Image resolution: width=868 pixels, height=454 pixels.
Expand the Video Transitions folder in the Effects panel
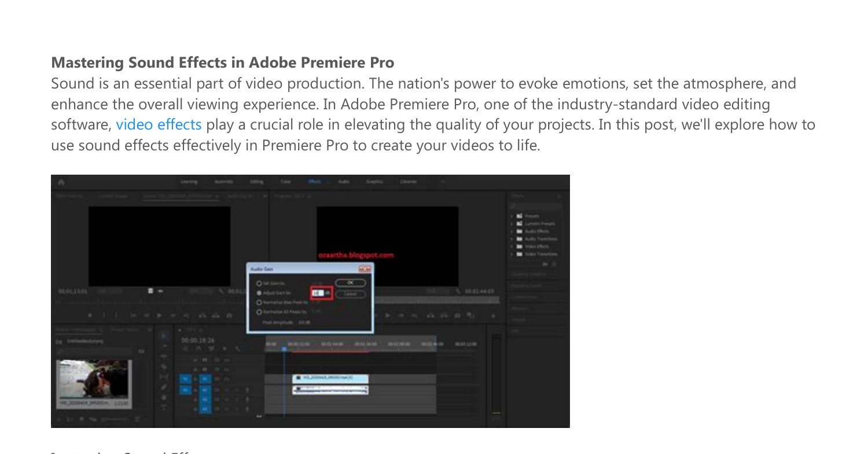[512, 254]
